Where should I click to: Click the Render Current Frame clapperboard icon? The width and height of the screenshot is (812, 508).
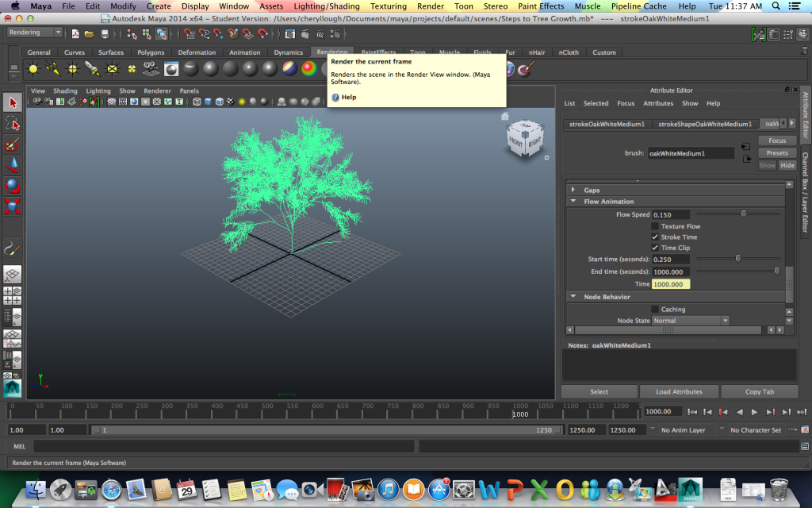click(305, 33)
